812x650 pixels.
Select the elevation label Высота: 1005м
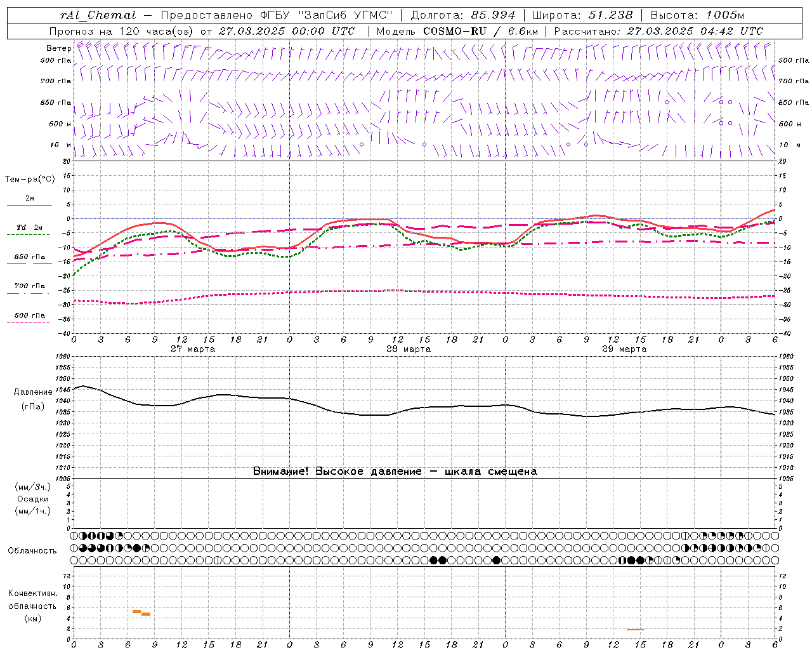697,15
